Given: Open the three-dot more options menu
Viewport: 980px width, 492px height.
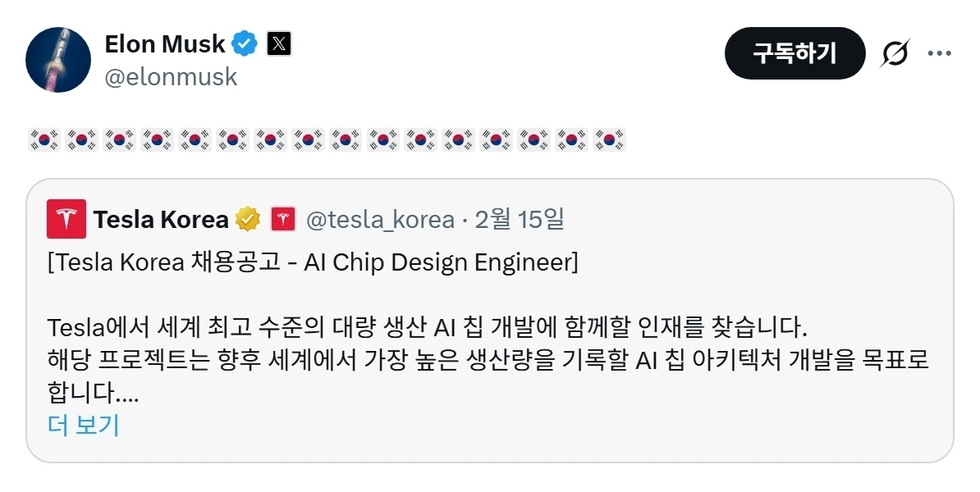Looking at the screenshot, I should tap(939, 54).
